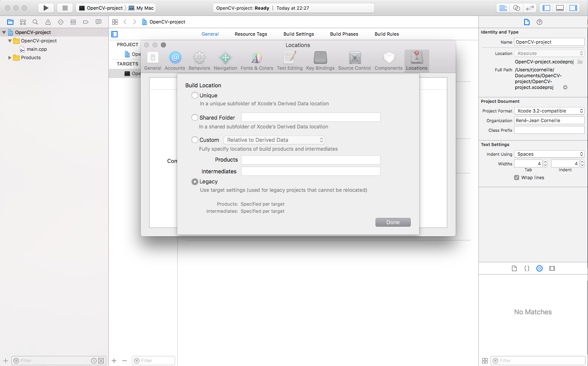This screenshot has height=366, width=588.
Task: Open the Indent Using dropdown
Action: [x=549, y=154]
